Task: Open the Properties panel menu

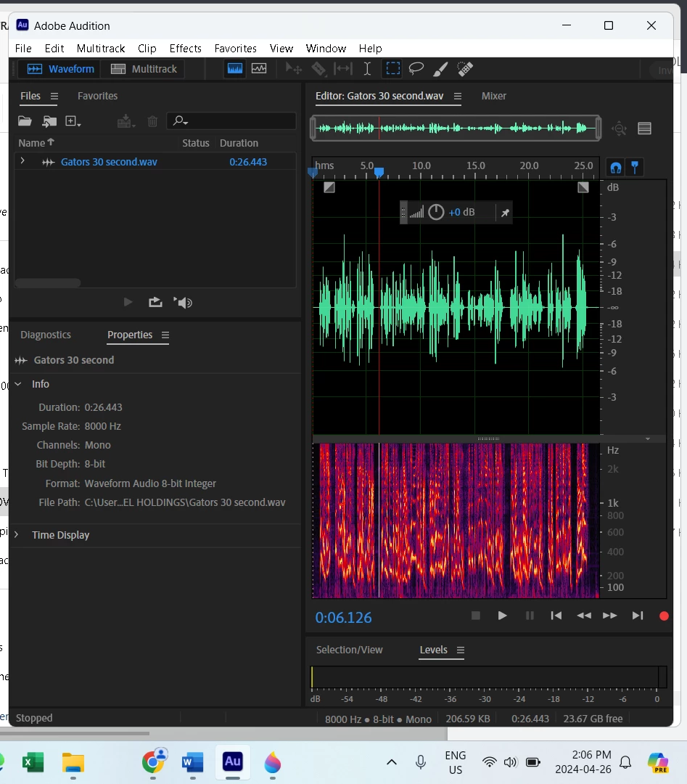Action: pos(165,335)
